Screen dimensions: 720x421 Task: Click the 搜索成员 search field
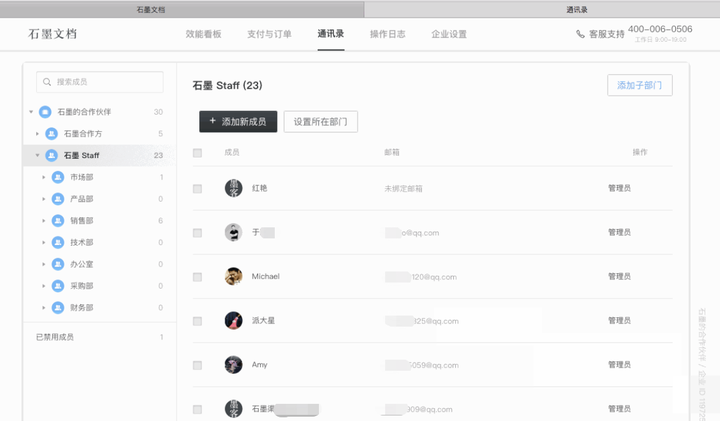click(100, 82)
